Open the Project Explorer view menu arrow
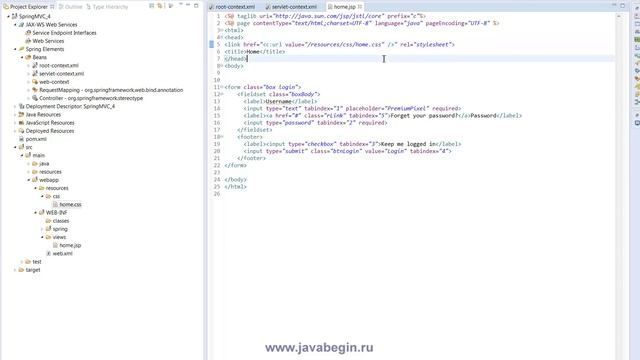This screenshot has height=360, width=640. point(180,5)
